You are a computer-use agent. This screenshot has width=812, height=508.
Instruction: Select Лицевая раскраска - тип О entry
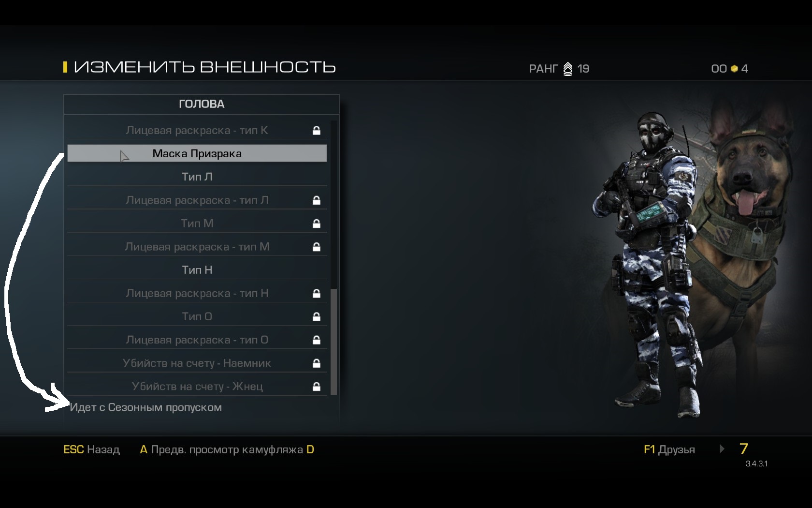tap(197, 340)
